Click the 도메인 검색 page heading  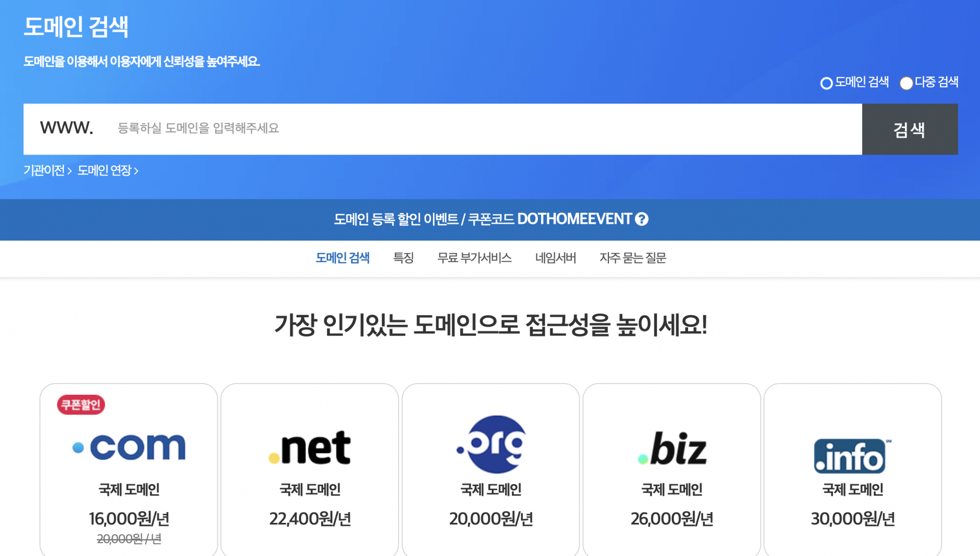[x=76, y=27]
